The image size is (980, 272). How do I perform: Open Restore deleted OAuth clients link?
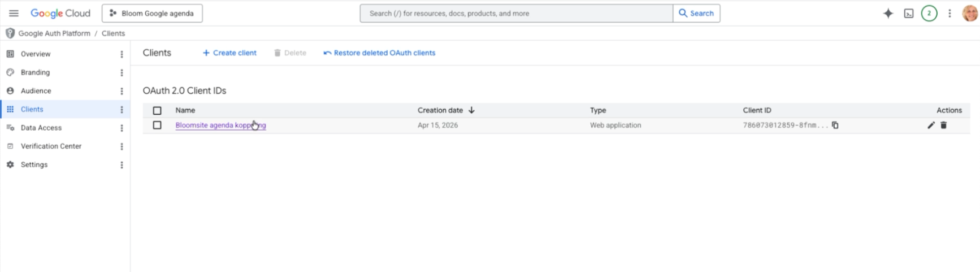tap(379, 53)
